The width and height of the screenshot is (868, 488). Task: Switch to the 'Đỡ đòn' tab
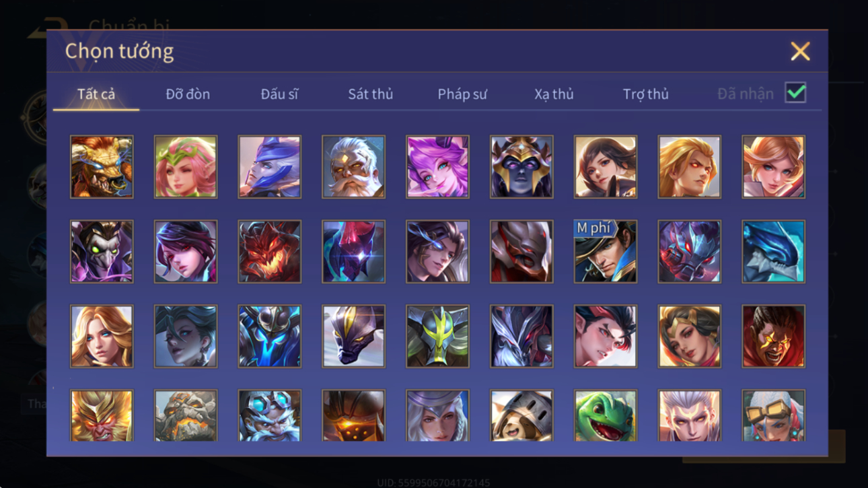188,94
